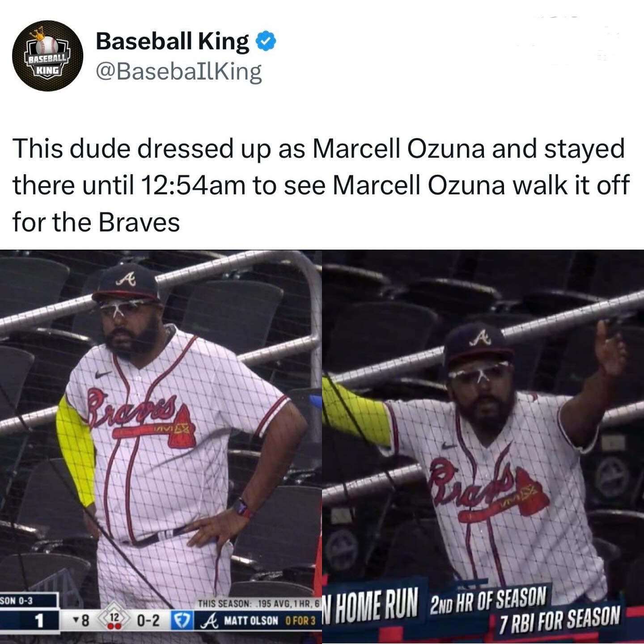The image size is (644, 644).
Task: Click the blue shield sponsor icon in scorebug
Action: coord(182,621)
